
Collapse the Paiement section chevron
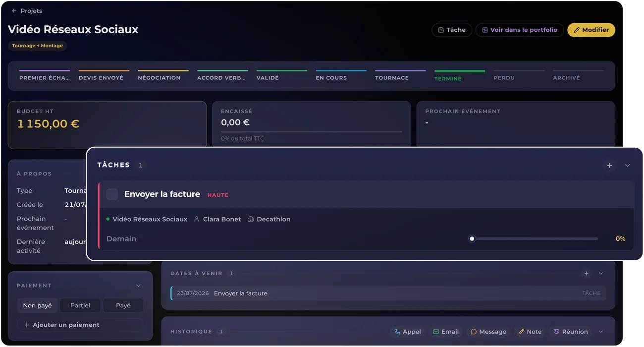pos(139,286)
